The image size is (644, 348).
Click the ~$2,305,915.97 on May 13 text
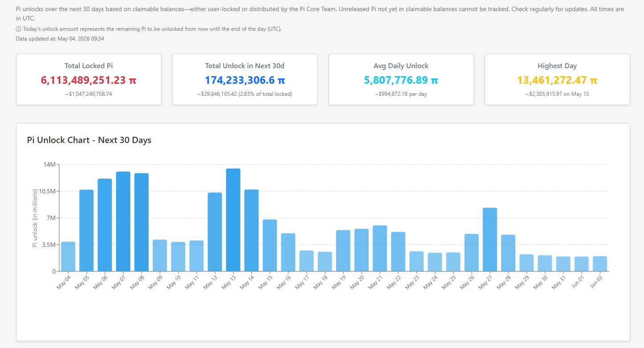pos(557,94)
